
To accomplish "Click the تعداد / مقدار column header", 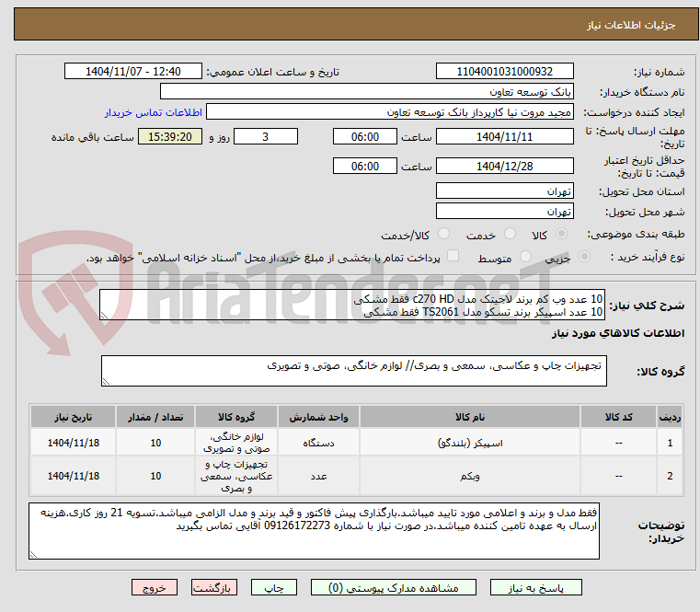I will click(x=155, y=417).
